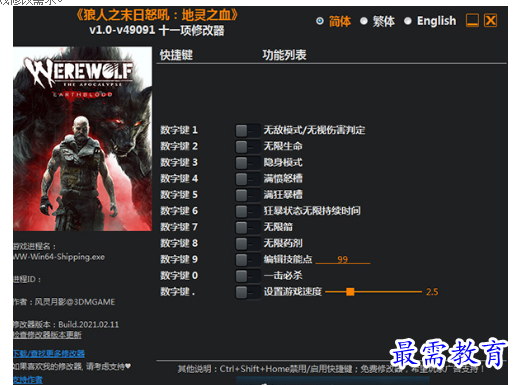Toggle the 无限箭 switch

tap(248, 227)
